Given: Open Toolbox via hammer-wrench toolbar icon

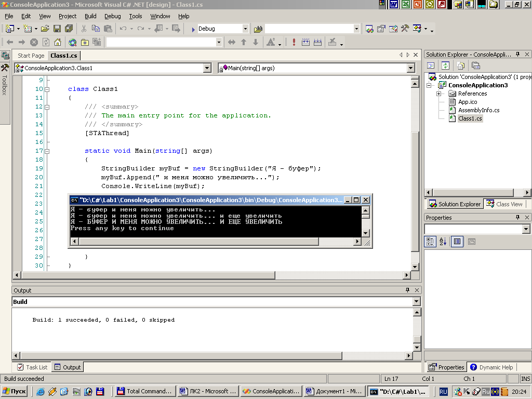Looking at the screenshot, I should [405, 29].
